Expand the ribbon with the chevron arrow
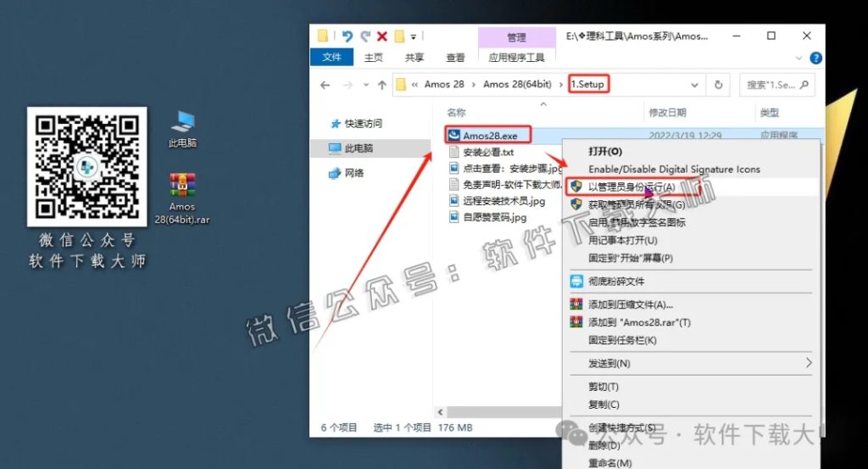 click(x=798, y=58)
